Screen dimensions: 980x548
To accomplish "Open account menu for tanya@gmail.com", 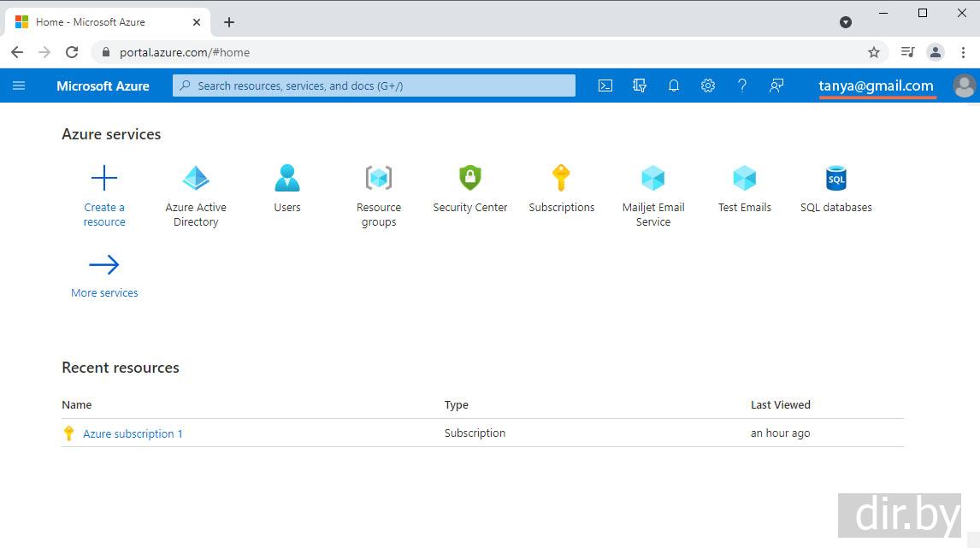I will coord(876,85).
